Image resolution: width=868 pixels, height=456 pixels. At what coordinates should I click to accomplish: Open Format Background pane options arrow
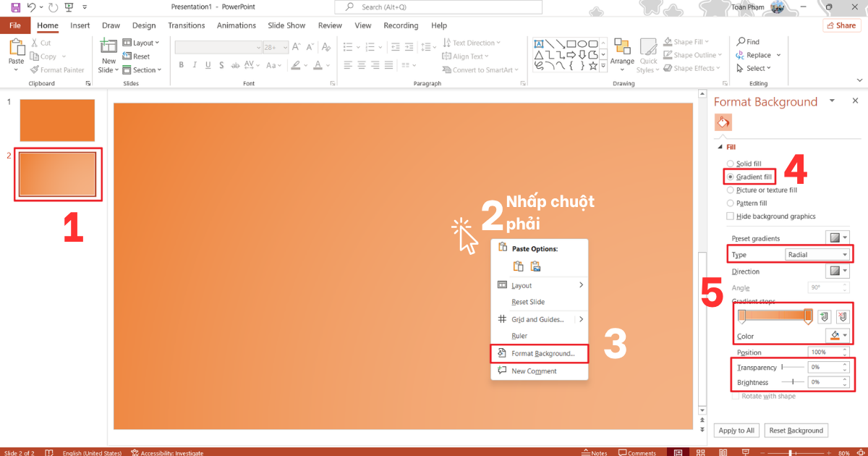833,101
